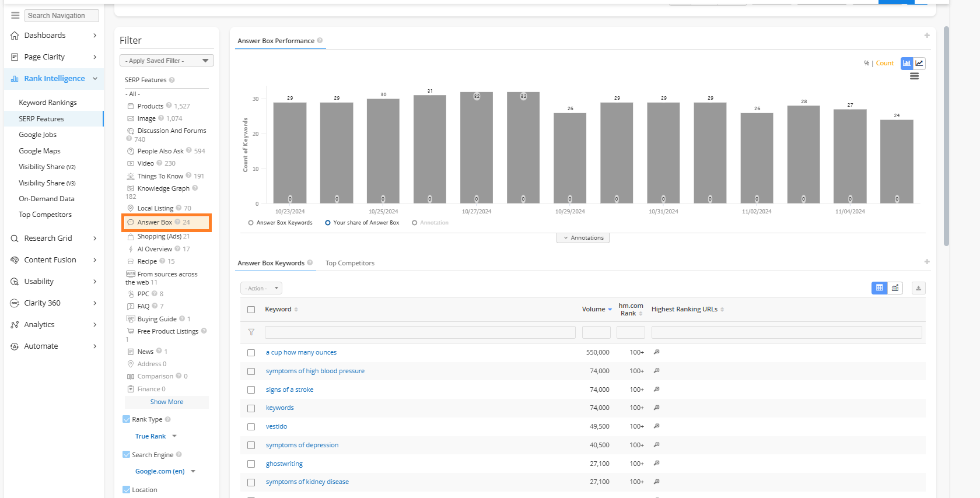Viewport: 980px width, 498px height.
Task: Select the table grid view icon
Action: pyautogui.click(x=879, y=288)
